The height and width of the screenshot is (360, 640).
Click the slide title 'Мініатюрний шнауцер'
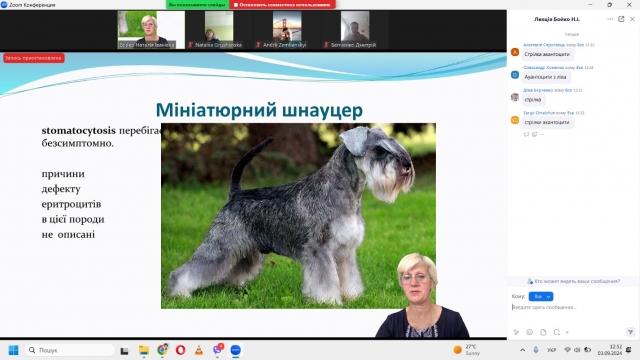259,110
